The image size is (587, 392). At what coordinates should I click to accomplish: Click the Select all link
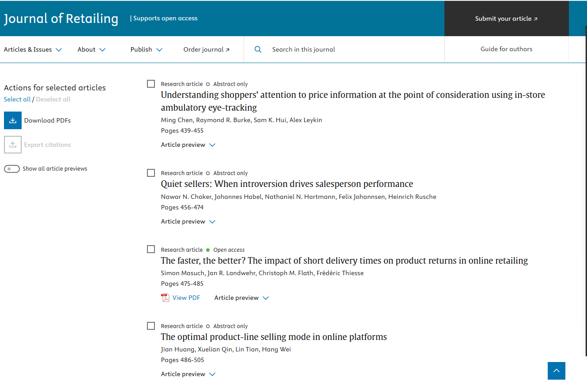pos(17,99)
